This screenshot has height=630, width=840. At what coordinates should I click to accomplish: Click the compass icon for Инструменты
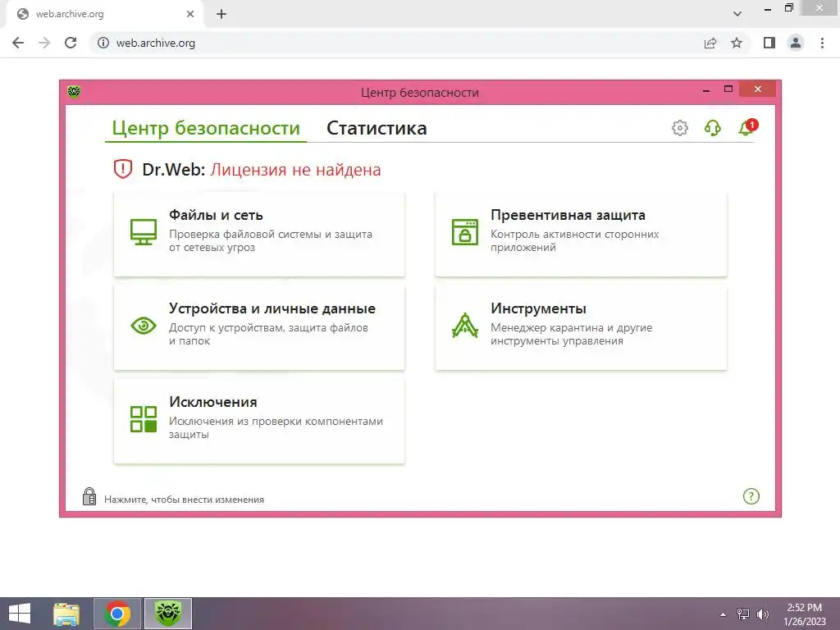point(465,325)
